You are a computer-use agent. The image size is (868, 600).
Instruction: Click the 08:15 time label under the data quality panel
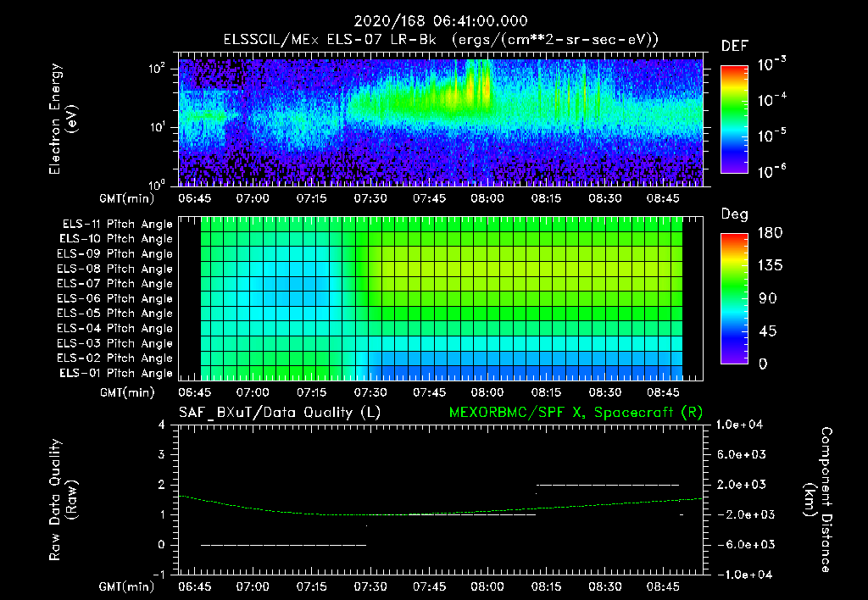click(x=547, y=587)
